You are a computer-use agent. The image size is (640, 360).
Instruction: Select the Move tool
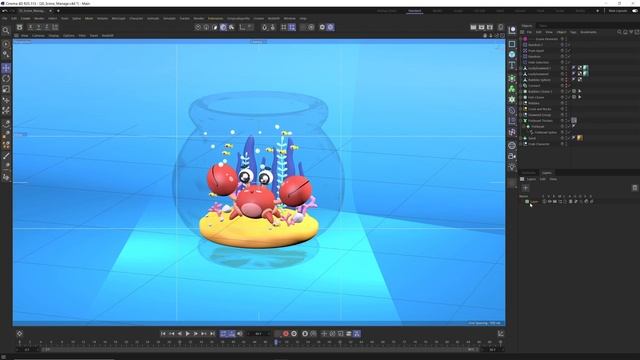(x=6, y=68)
